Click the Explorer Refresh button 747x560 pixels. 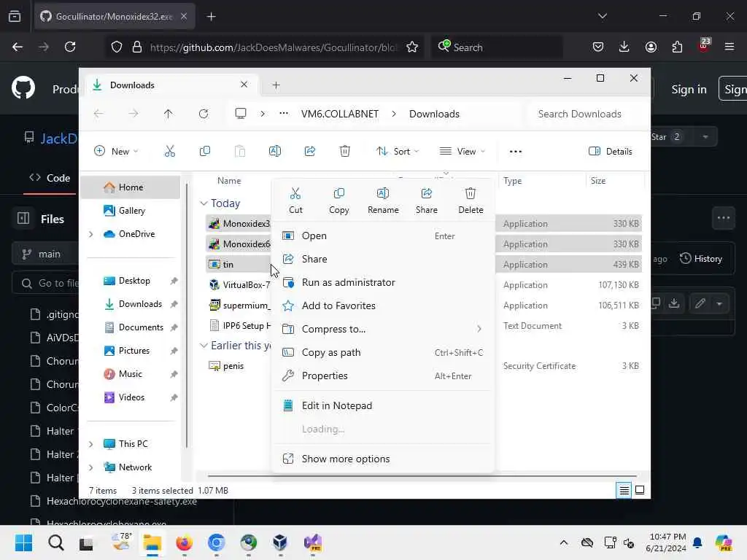click(x=204, y=114)
